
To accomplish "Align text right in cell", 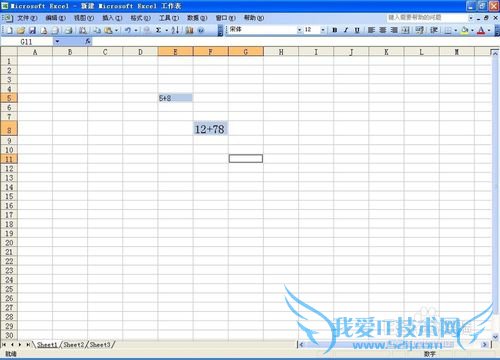I will pos(394,30).
